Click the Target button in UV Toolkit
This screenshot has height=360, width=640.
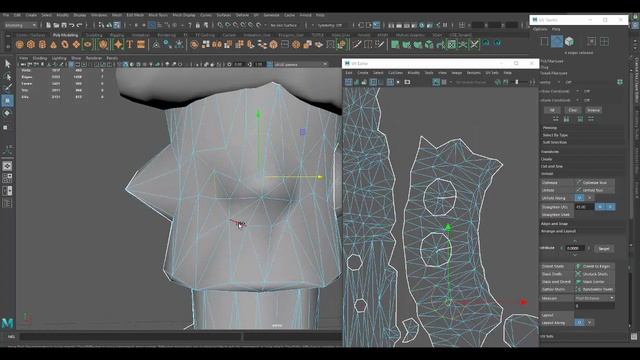(x=604, y=249)
